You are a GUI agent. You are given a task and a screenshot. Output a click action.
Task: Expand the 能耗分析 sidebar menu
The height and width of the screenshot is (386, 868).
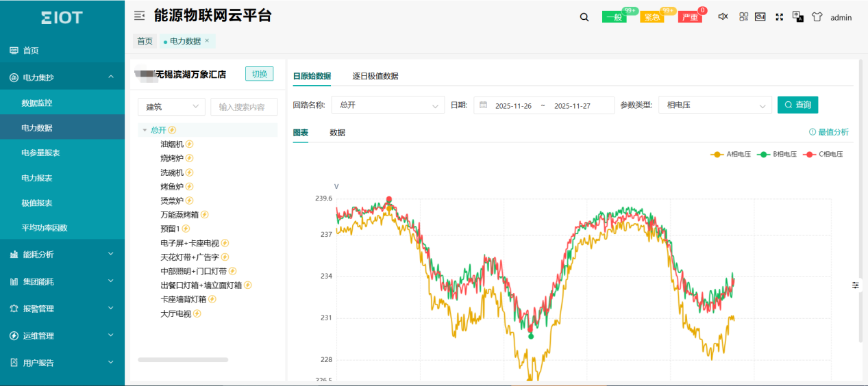(62, 255)
